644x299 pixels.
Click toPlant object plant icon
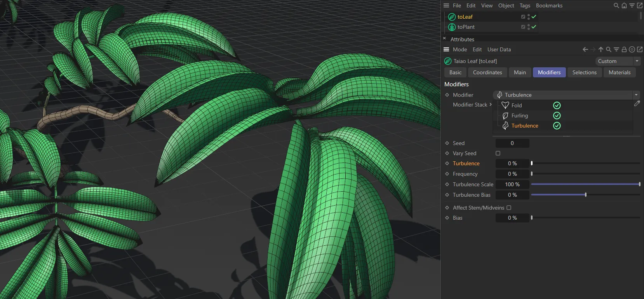click(452, 27)
